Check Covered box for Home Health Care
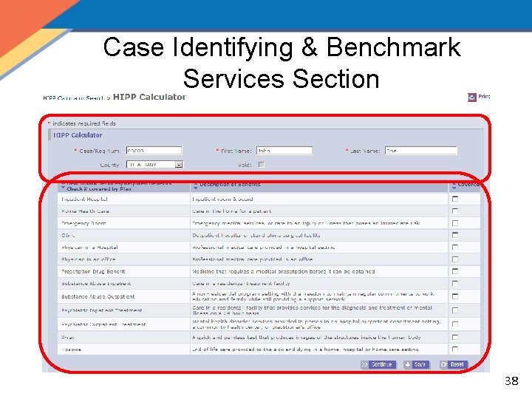The image size is (532, 399). pos(455,211)
